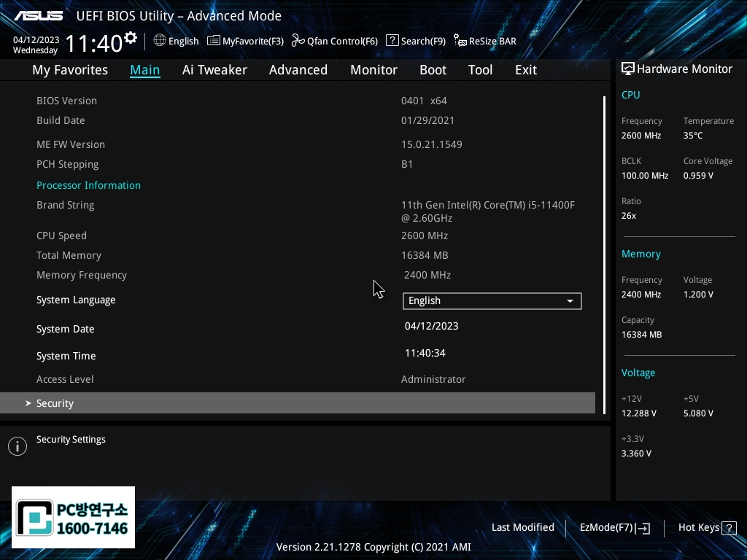Click the Build Date value 01/29/2021

427,120
